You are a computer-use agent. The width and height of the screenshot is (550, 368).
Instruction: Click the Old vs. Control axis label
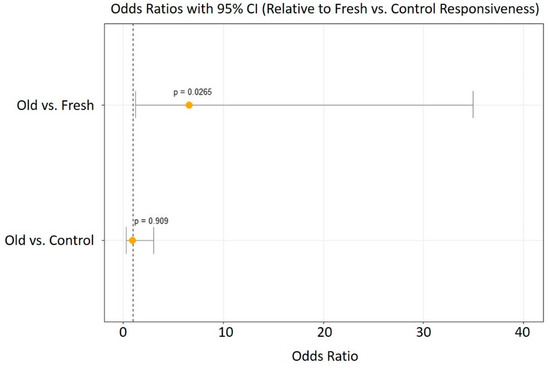(x=49, y=240)
